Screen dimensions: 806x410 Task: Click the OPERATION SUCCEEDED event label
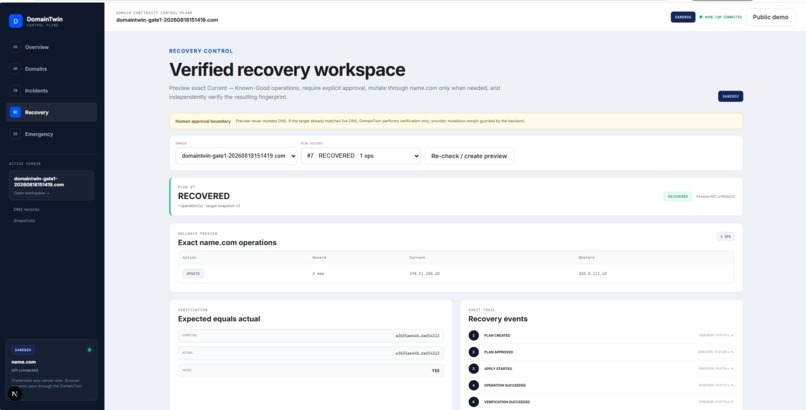[505, 385]
